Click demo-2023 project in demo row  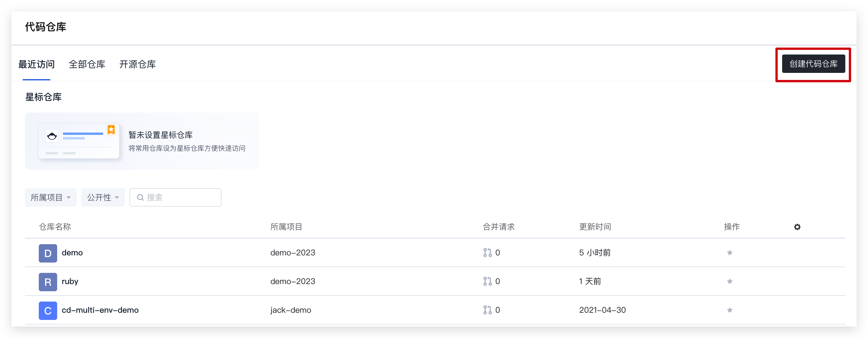pyautogui.click(x=292, y=252)
